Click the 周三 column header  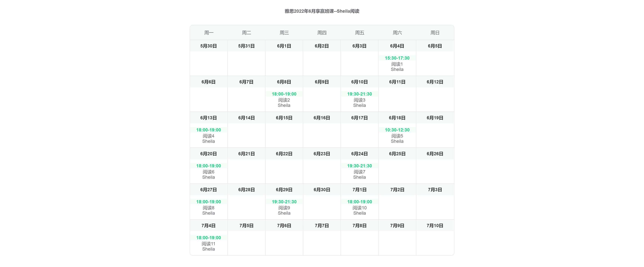284,33
